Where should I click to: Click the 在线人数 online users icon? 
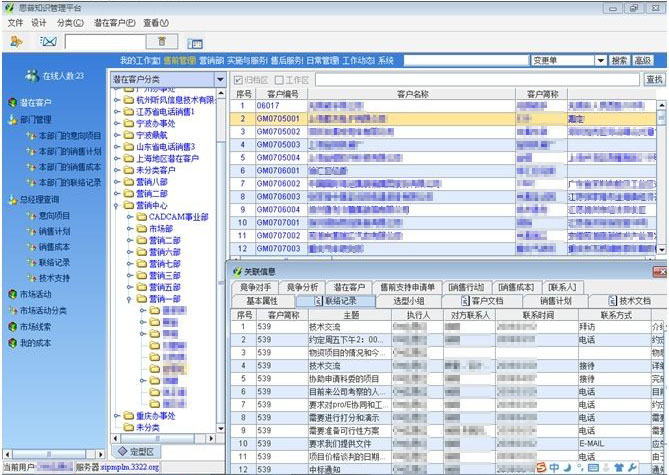point(32,76)
